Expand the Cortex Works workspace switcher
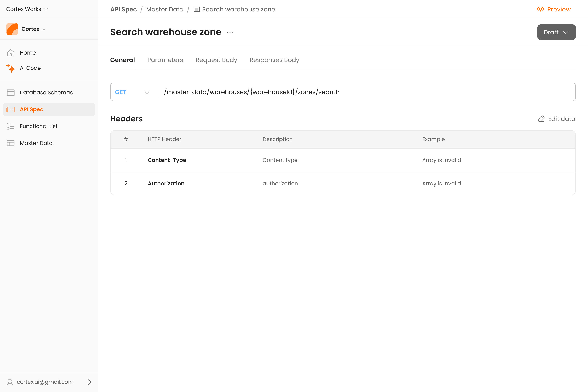The height and width of the screenshot is (392, 588). (x=27, y=9)
